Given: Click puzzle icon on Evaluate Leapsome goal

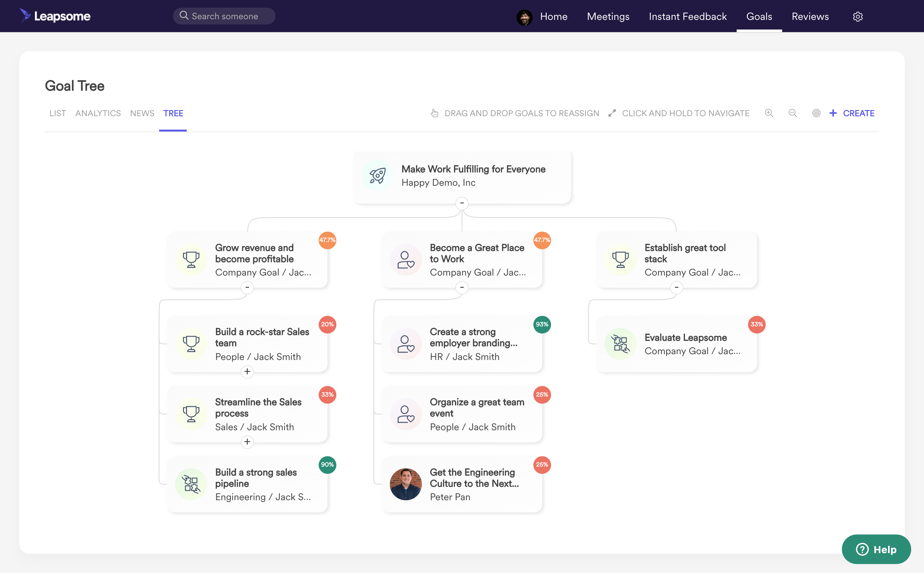Looking at the screenshot, I should 620,344.
